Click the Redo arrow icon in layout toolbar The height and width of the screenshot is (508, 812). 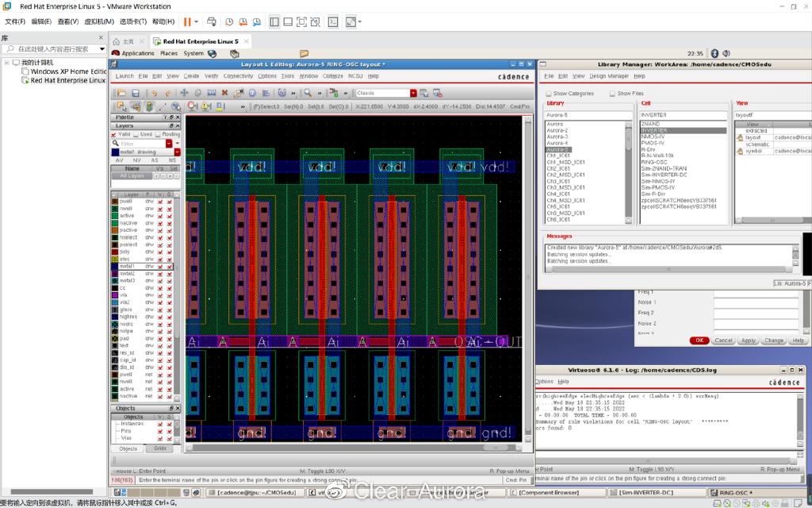168,94
